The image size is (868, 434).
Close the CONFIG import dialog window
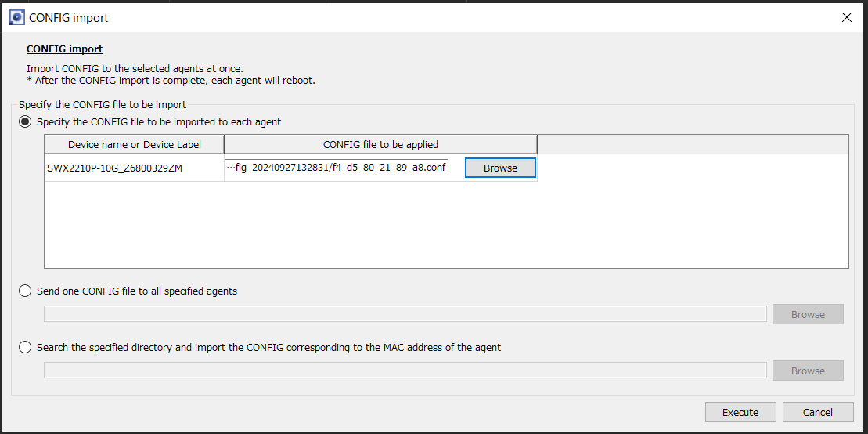point(846,17)
